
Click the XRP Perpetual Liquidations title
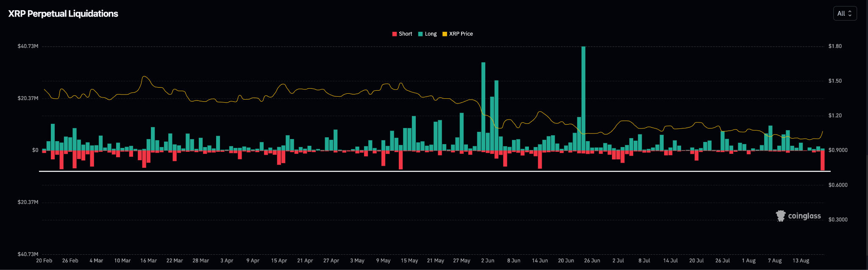pos(63,14)
